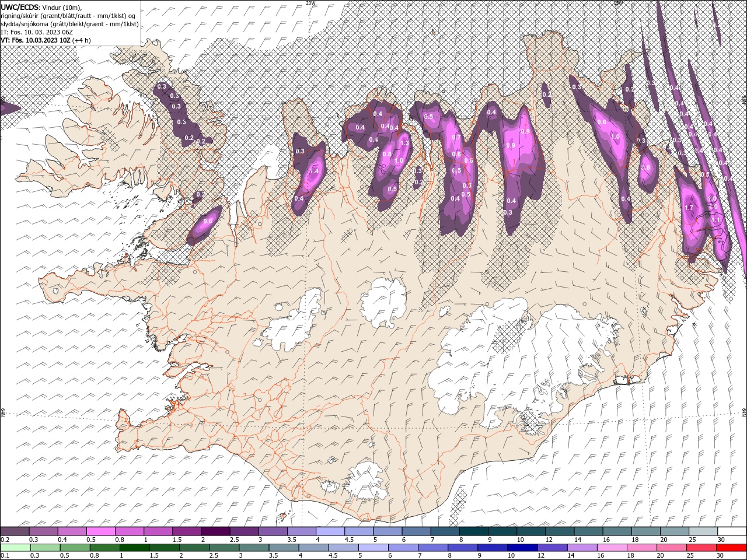Image resolution: width=747 pixels, height=560 pixels.
Task: Pick the pale grey 25 swatch in top legend
Action: [x=703, y=531]
